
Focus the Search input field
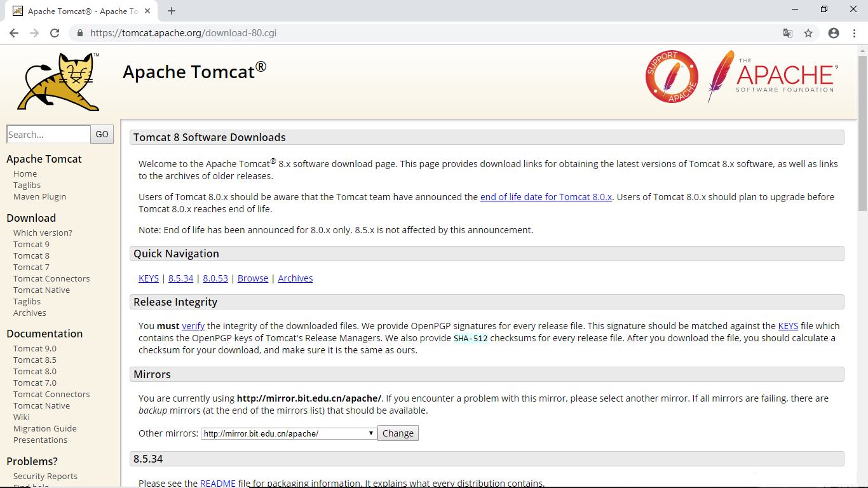(x=48, y=134)
